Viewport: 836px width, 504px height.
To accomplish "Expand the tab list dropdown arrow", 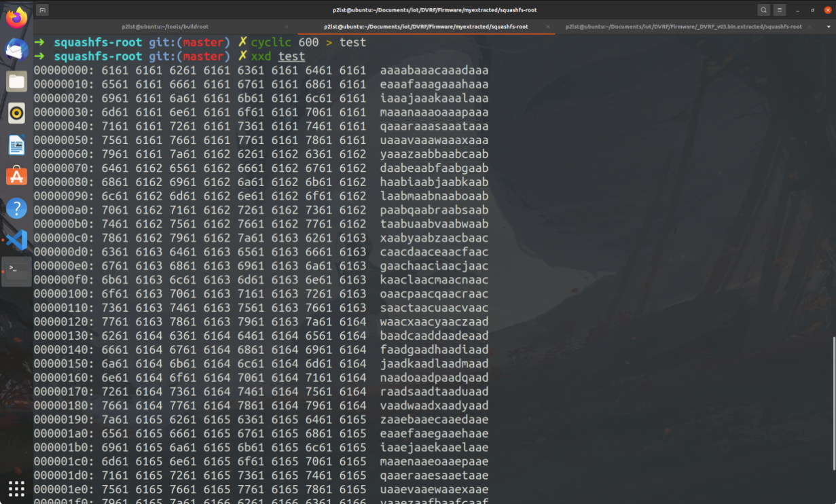I will coord(829,26).
